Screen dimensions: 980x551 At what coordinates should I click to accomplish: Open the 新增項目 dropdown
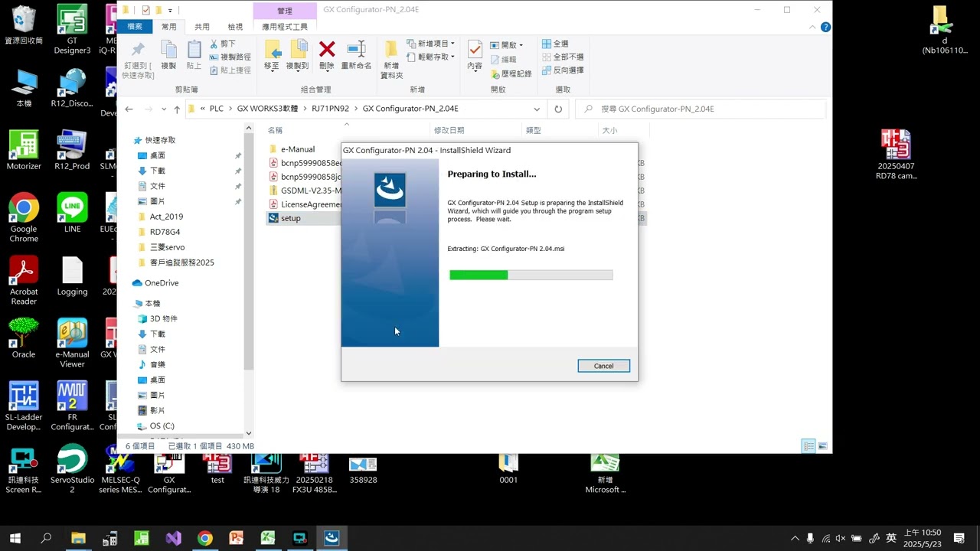point(431,44)
